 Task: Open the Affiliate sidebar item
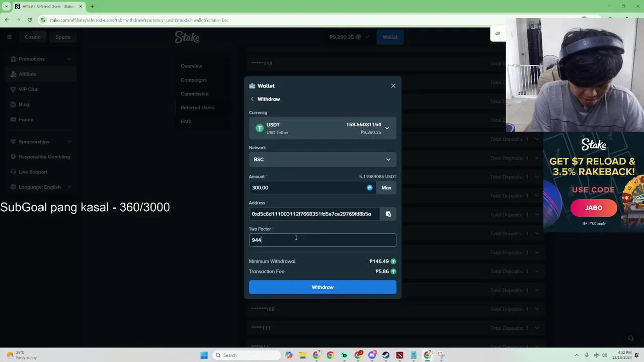[41, 74]
